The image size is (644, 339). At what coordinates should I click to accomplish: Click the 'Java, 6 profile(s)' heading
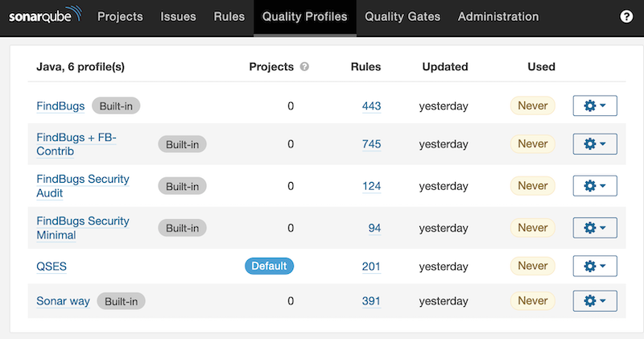[x=80, y=67]
